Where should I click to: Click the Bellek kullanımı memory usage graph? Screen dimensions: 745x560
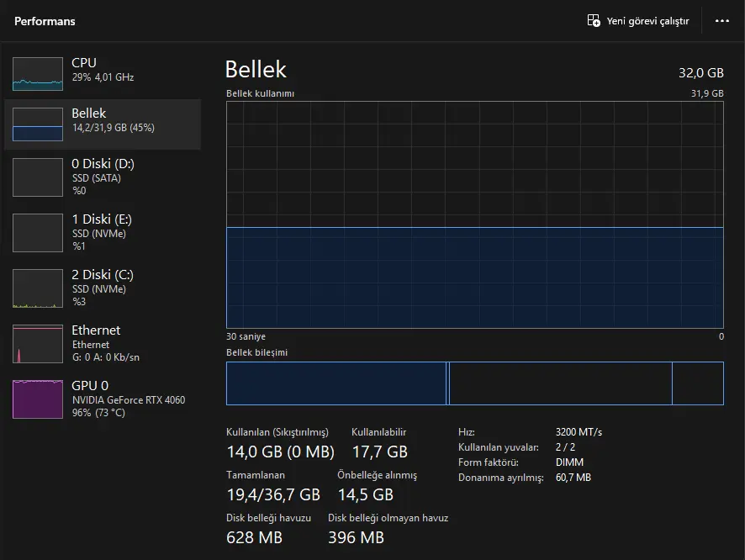tap(474, 214)
